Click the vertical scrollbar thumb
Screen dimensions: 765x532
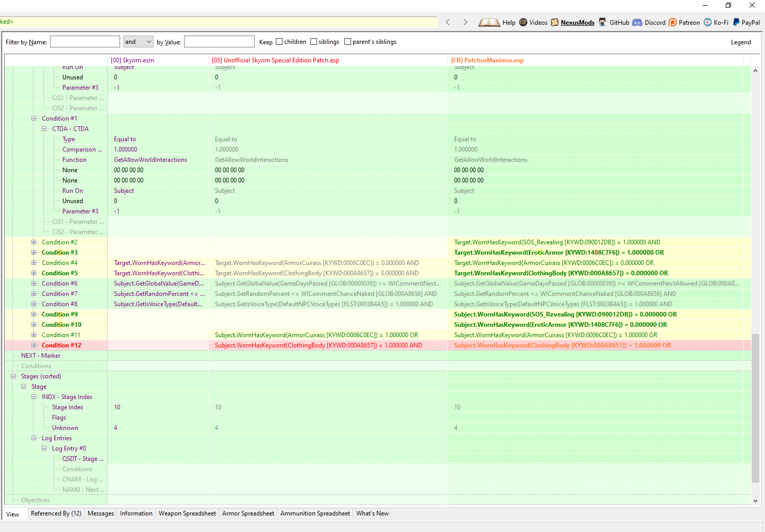tap(755, 407)
